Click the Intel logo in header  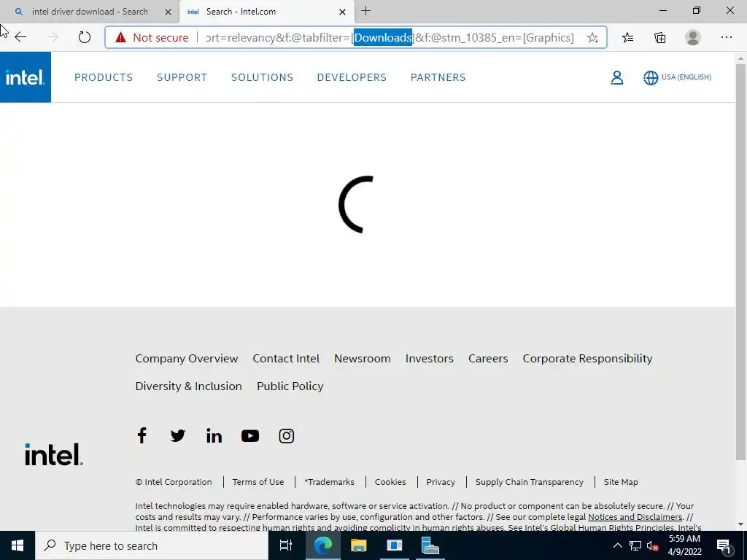pyautogui.click(x=26, y=77)
